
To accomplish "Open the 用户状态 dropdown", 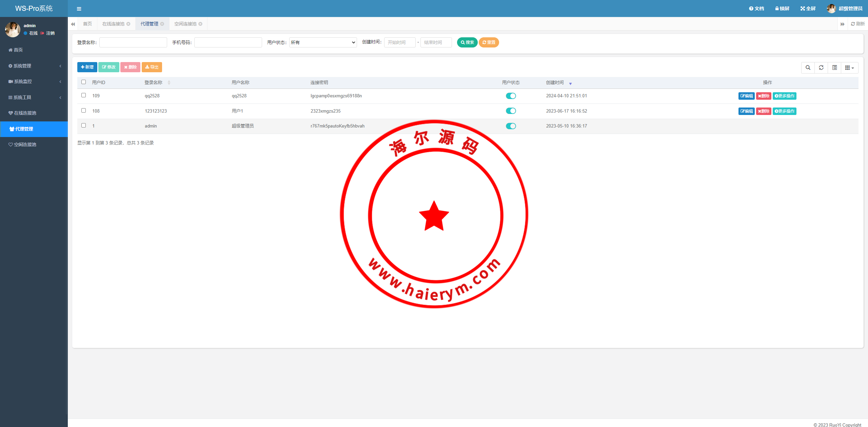I will tap(323, 42).
